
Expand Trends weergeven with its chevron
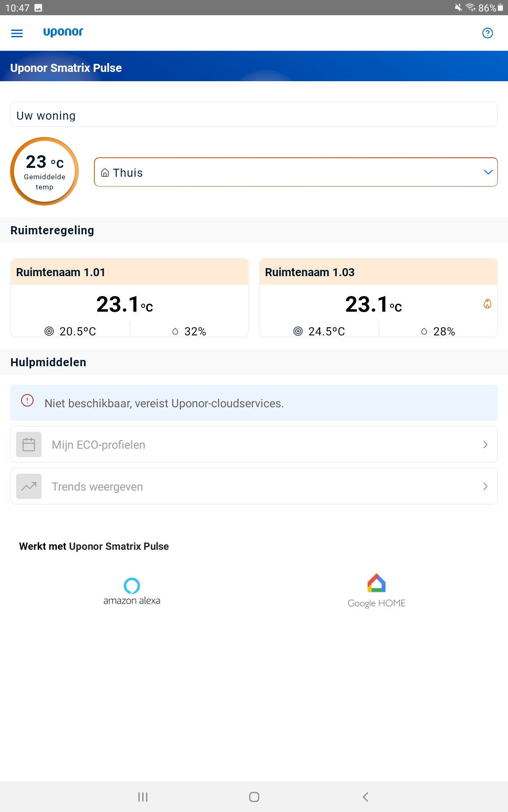click(485, 486)
